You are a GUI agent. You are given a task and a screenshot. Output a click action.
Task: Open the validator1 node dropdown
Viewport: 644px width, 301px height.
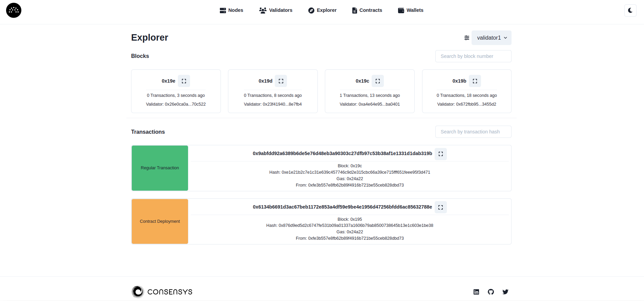(x=491, y=38)
